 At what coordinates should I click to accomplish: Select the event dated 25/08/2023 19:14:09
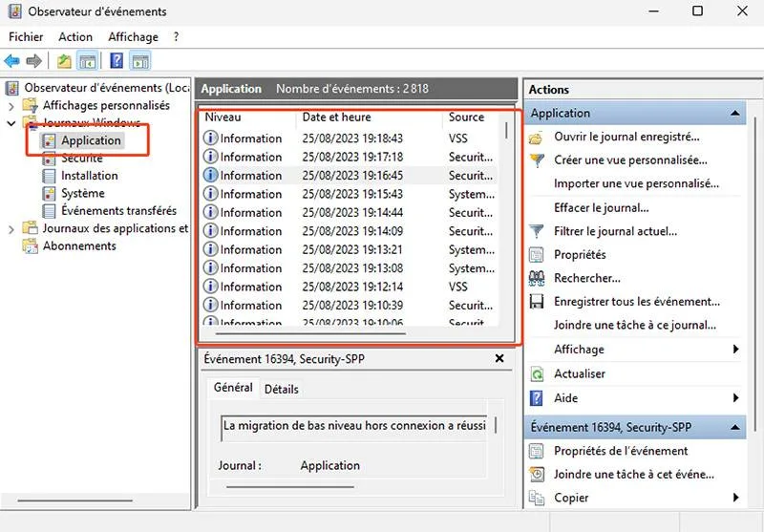pyautogui.click(x=349, y=231)
